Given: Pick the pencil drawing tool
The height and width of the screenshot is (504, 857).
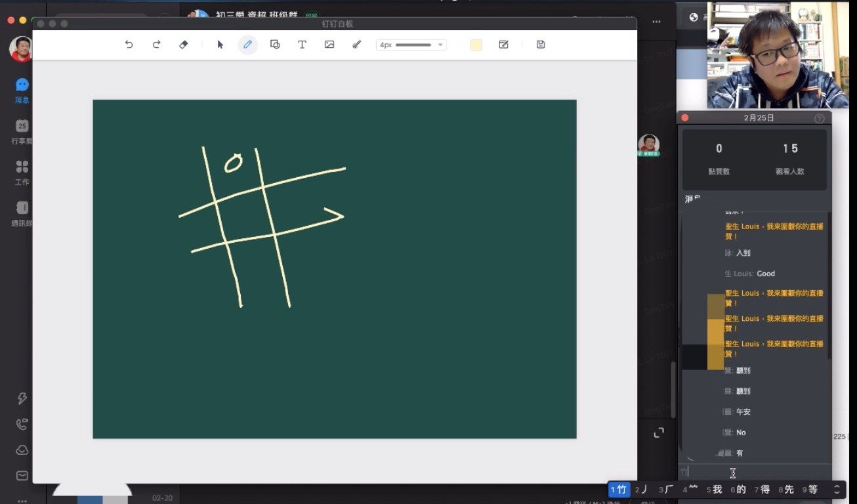Looking at the screenshot, I should [247, 45].
